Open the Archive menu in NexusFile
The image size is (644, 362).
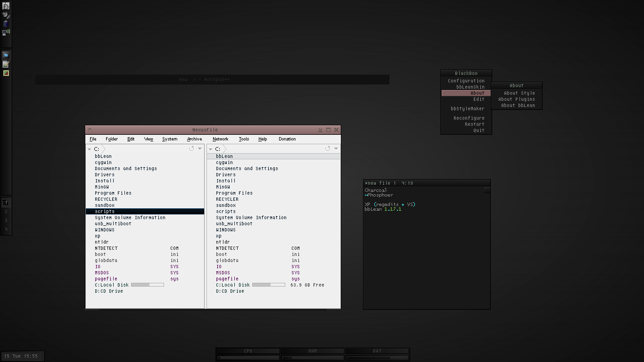coord(194,139)
